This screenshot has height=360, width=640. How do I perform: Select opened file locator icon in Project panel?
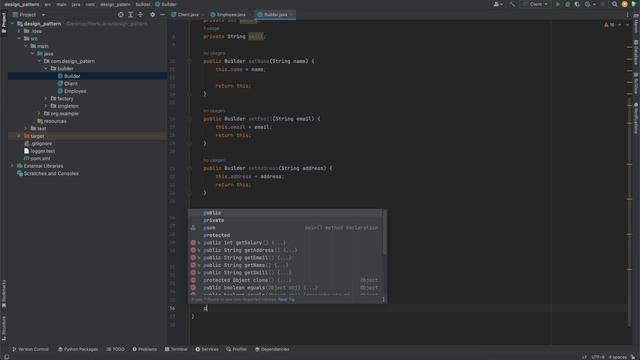click(x=120, y=15)
